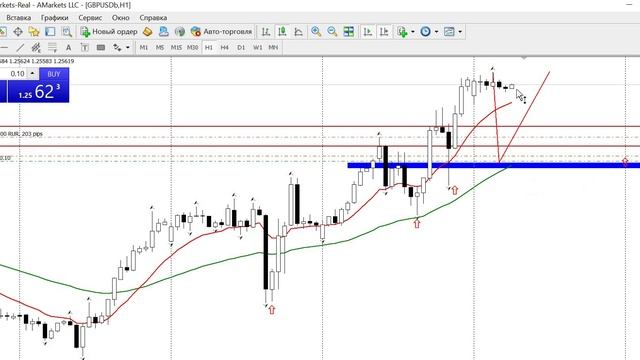The width and height of the screenshot is (640, 360).
Task: Select the text tool (A)
Action: (x=69, y=48)
